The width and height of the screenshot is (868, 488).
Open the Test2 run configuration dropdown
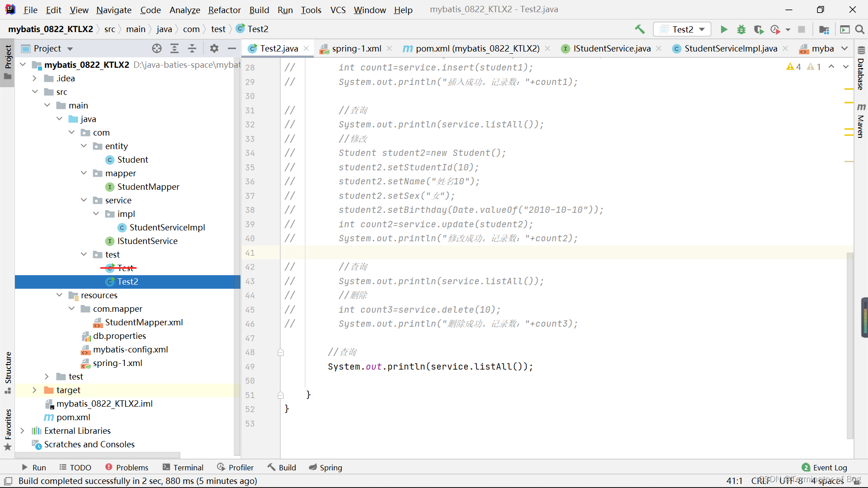pyautogui.click(x=682, y=29)
